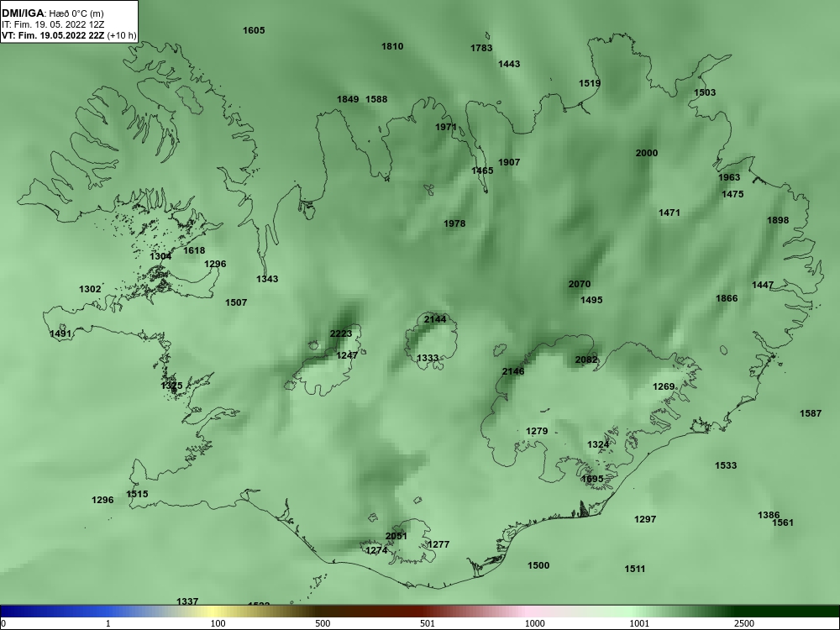Select the map value 1503

point(705,92)
